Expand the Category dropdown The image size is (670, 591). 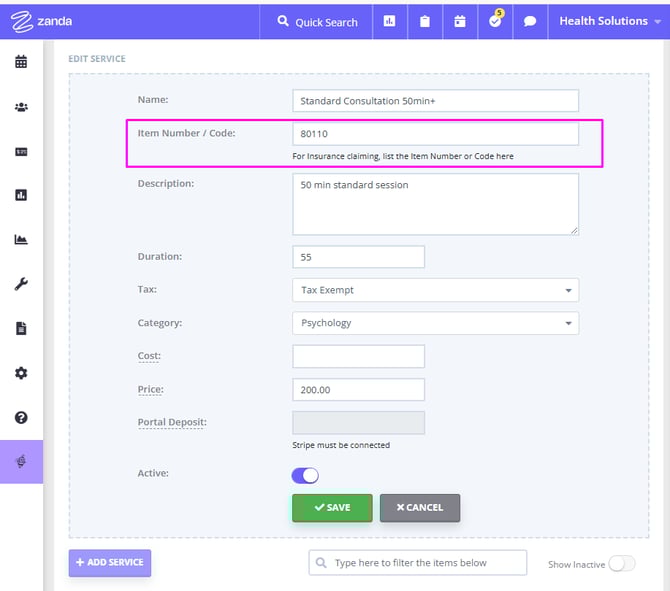coord(435,323)
